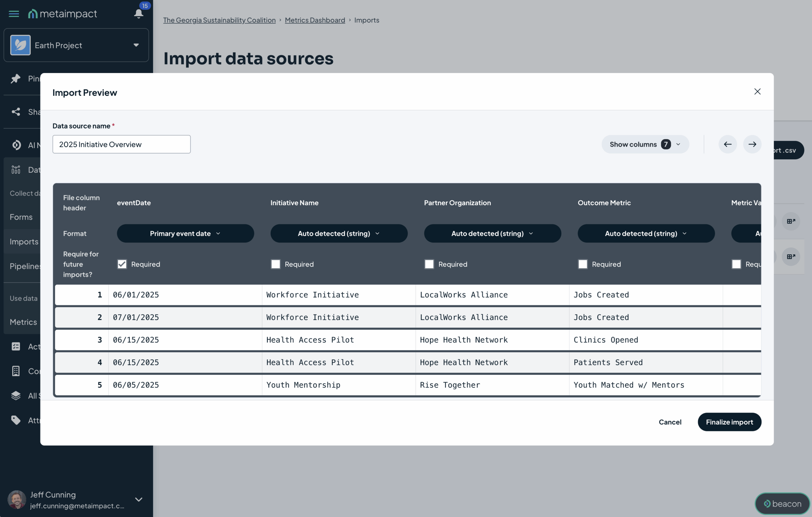Uncheck Required for eventDate column

(122, 264)
